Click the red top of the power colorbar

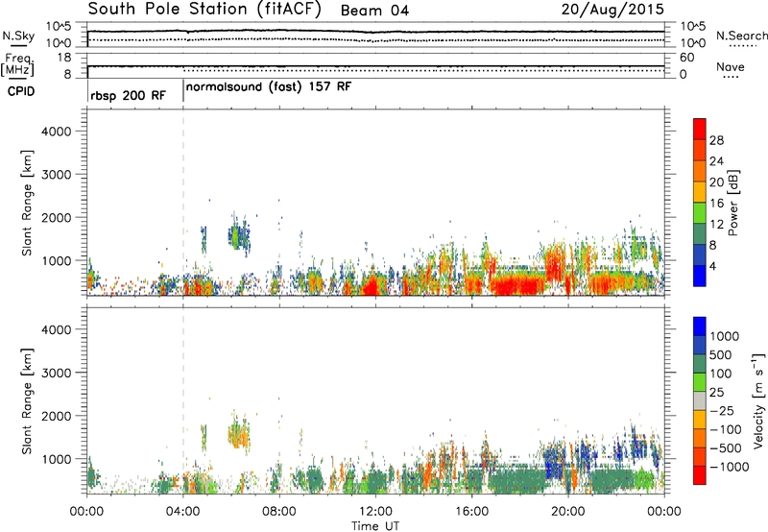pos(700,129)
